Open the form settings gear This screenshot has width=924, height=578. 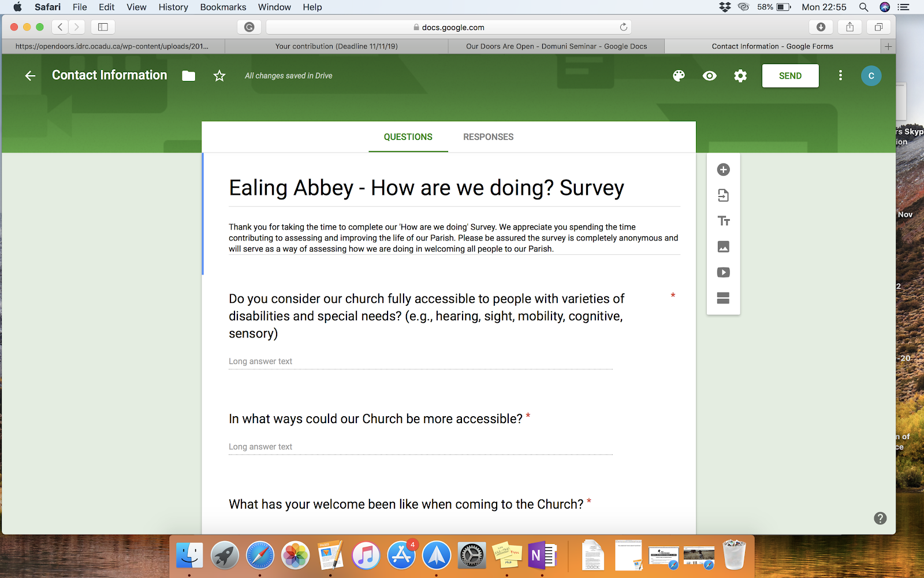740,76
